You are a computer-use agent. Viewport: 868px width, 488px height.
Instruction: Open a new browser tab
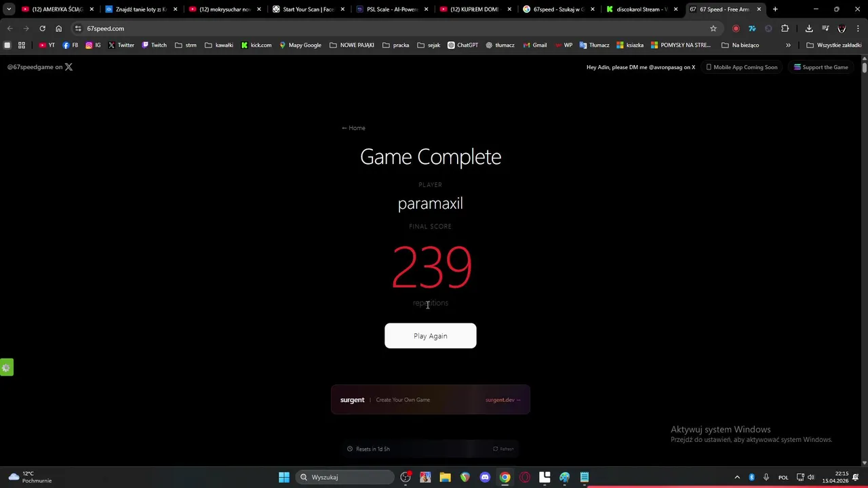[x=775, y=9]
